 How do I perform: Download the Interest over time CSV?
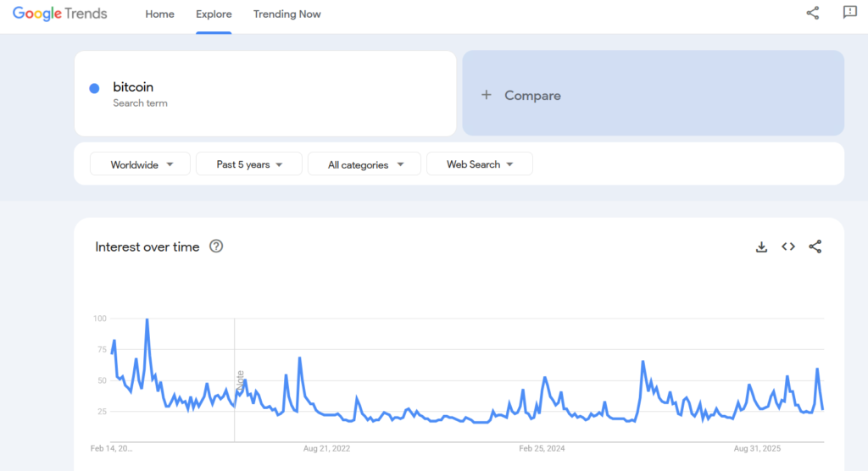[x=761, y=247]
